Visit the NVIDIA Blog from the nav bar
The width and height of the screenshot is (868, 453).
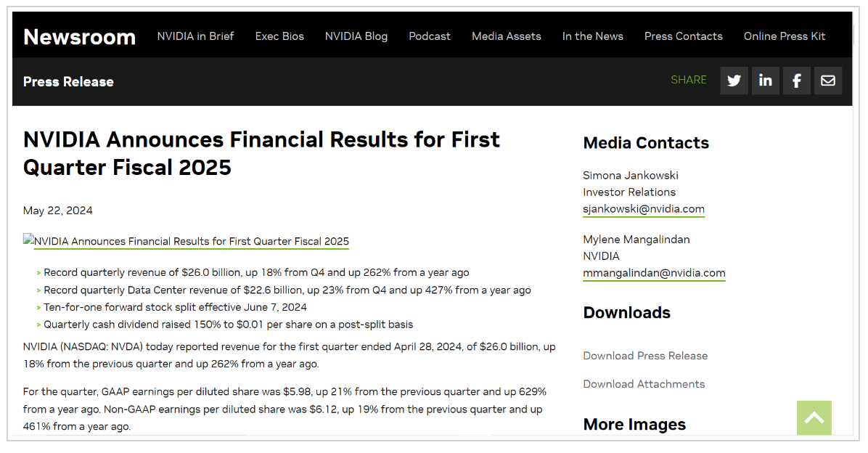pyautogui.click(x=356, y=36)
